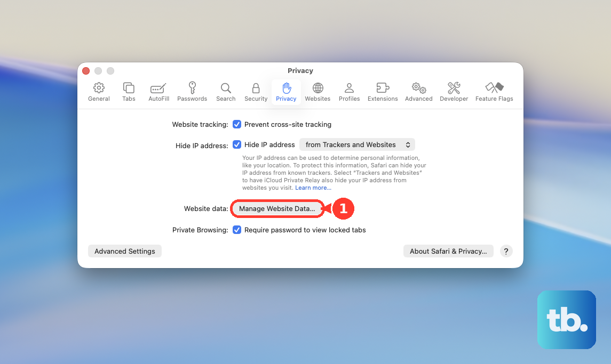The width and height of the screenshot is (611, 364).
Task: Open the Passwords key icon pane
Action: (x=192, y=92)
